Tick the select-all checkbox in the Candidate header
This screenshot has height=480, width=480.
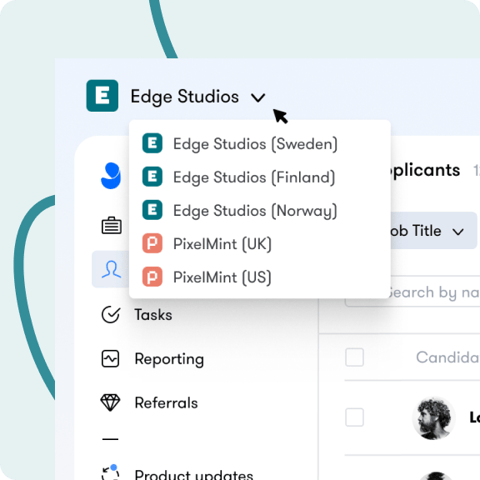[x=354, y=357]
